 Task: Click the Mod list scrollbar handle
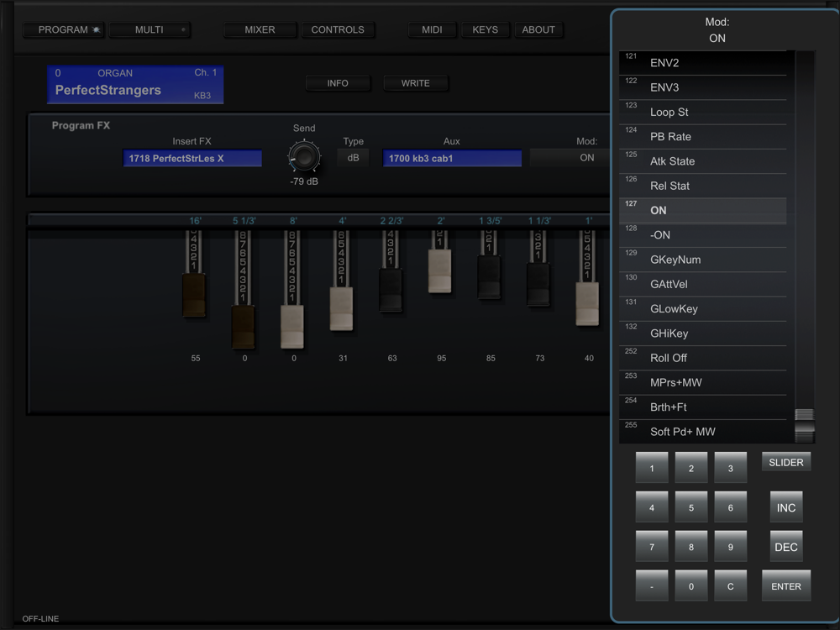(x=805, y=424)
